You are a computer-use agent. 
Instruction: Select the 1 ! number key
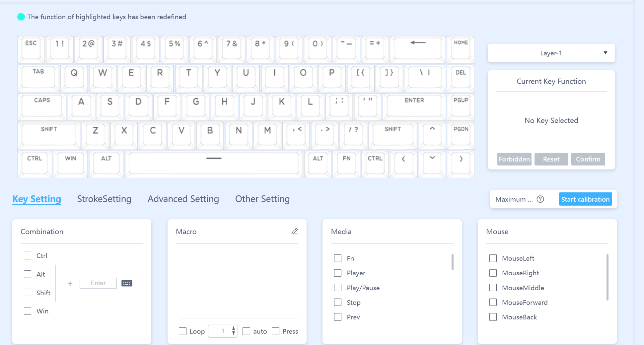(x=60, y=50)
